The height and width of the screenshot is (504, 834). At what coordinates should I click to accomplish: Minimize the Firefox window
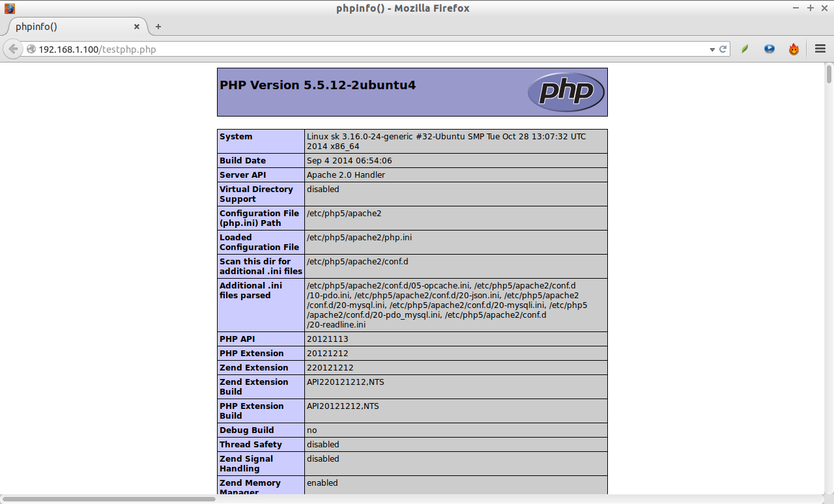coord(796,8)
